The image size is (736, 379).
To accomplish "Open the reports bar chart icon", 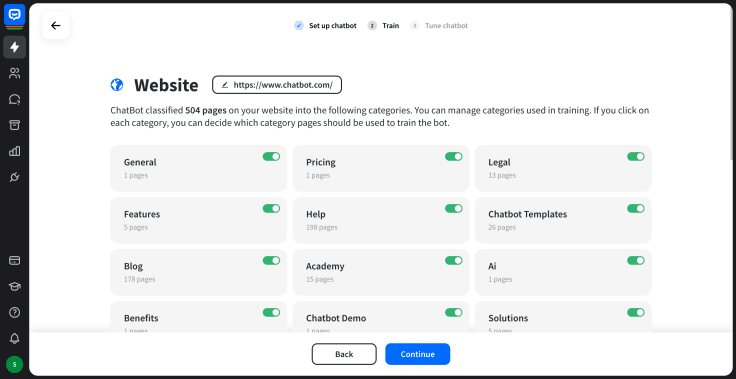I will pos(15,151).
